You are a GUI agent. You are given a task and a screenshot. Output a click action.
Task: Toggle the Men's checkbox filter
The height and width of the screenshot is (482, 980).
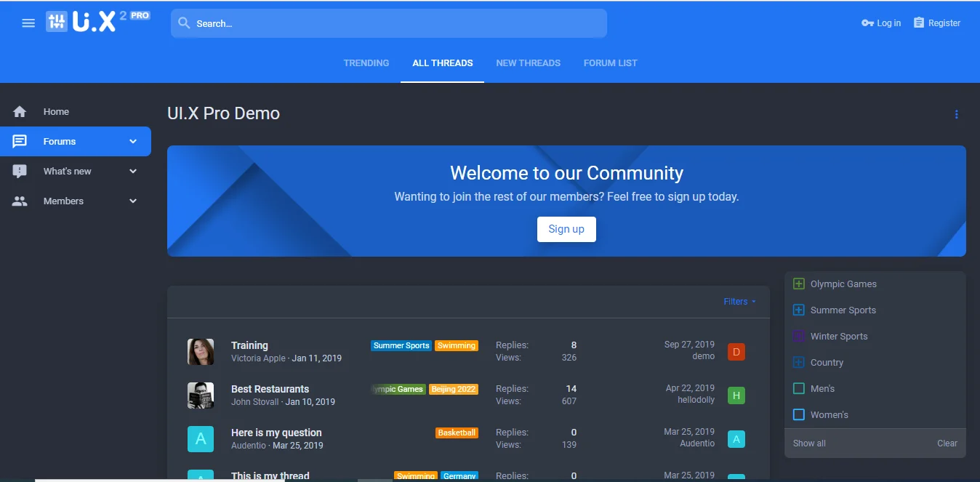798,389
